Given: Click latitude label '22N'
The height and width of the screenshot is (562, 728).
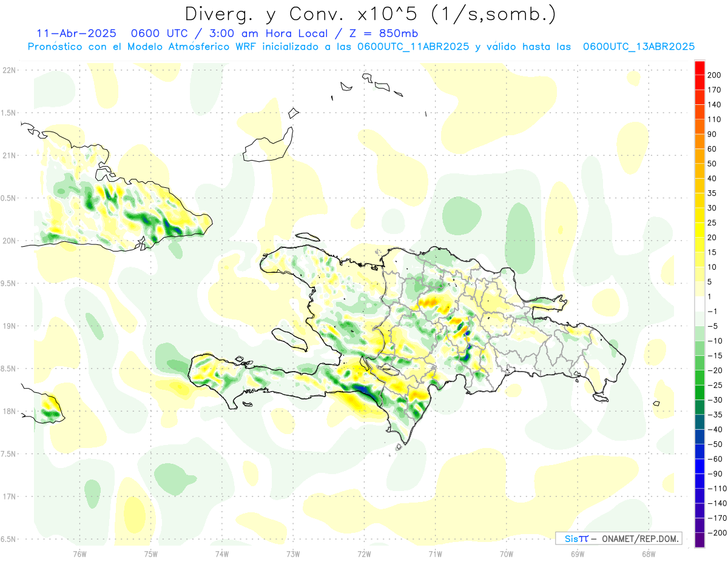Looking at the screenshot, I should point(9,70).
